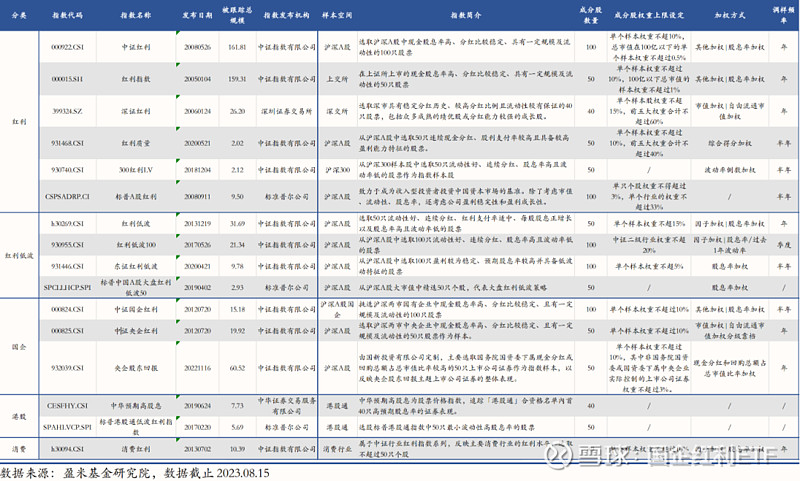Click the 上交所 sample space cell
Image resolution: width=800 pixels, height=481 pixels.
(337, 79)
